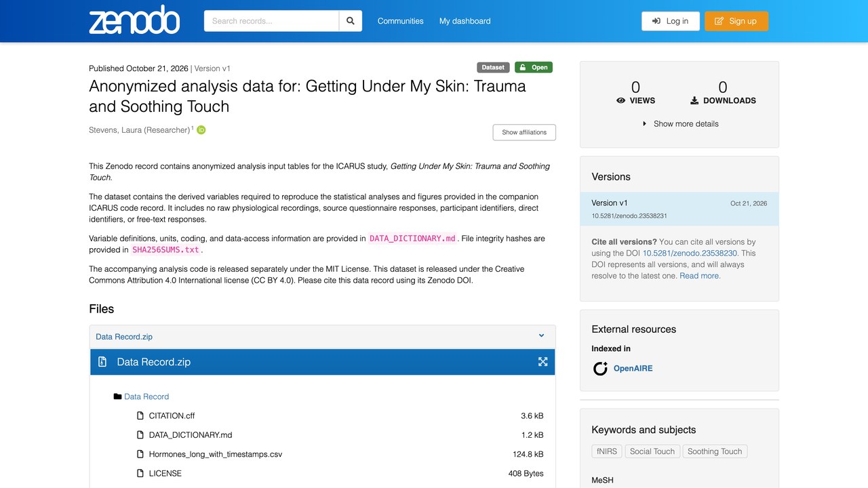
Task: Select Version v1 in Versions panel
Action: click(x=679, y=209)
